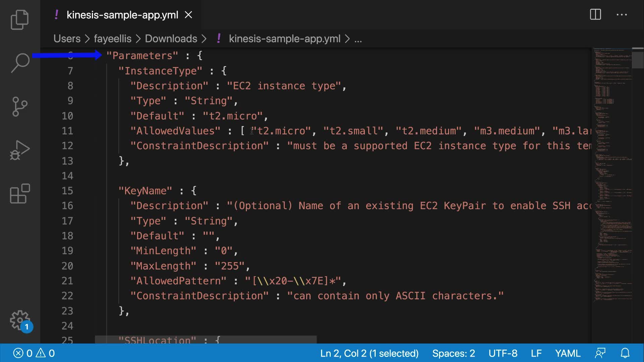Click the Downloads breadcrumb folder
This screenshot has width=644, height=362.
click(171, 39)
